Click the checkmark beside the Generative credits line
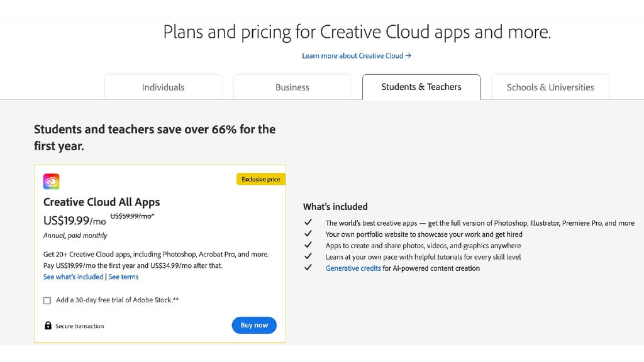This screenshot has height=362, width=644. click(308, 267)
